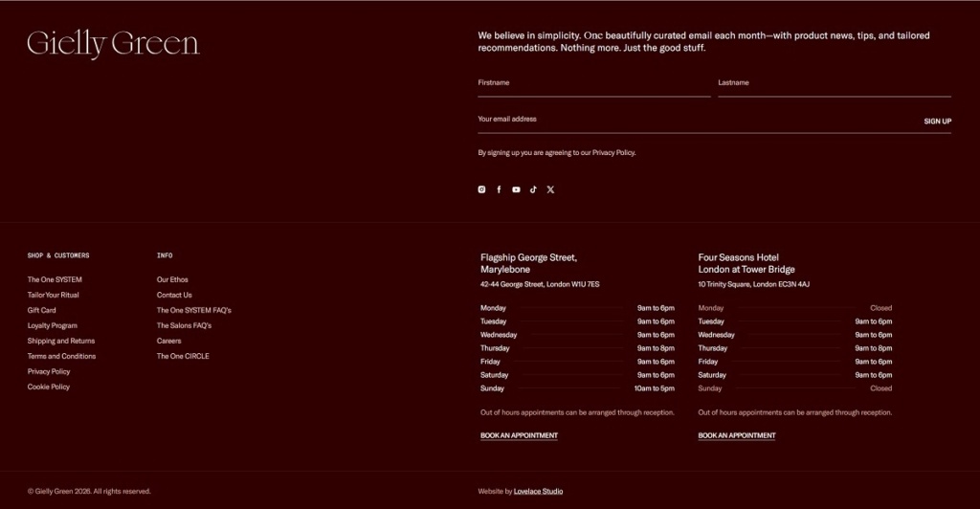Submit newsletter with SIGN UP button
This screenshot has width=980, height=509.
938,122
